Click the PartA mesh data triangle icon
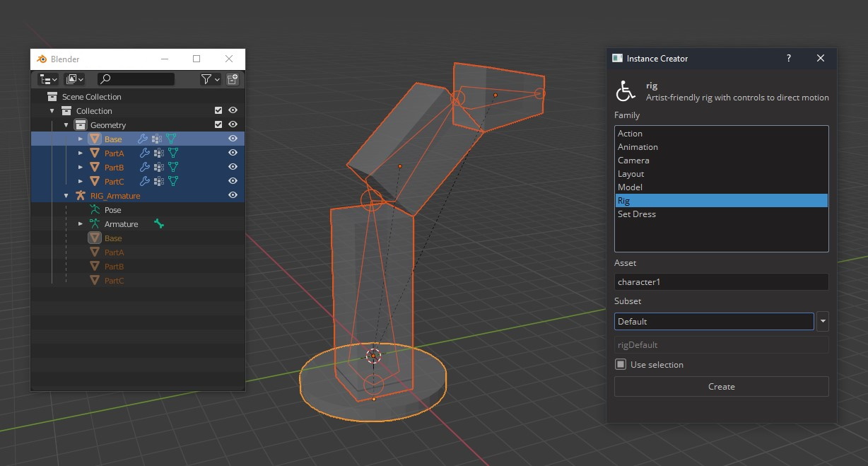Image resolution: width=868 pixels, height=466 pixels. coord(172,153)
